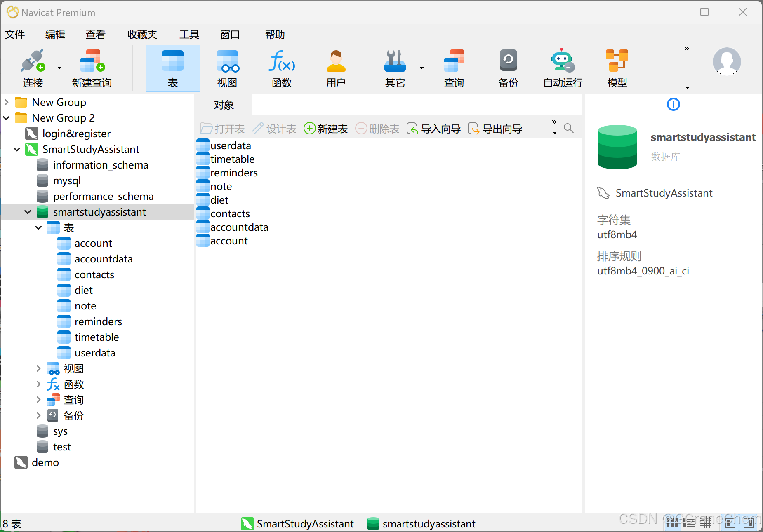
Task: Open the 查看 menu
Action: [x=96, y=35]
